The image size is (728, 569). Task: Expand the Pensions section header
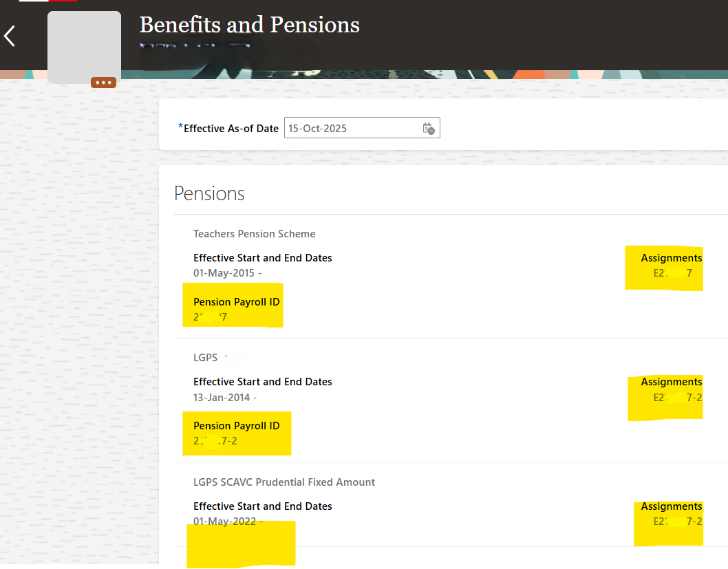coord(209,193)
